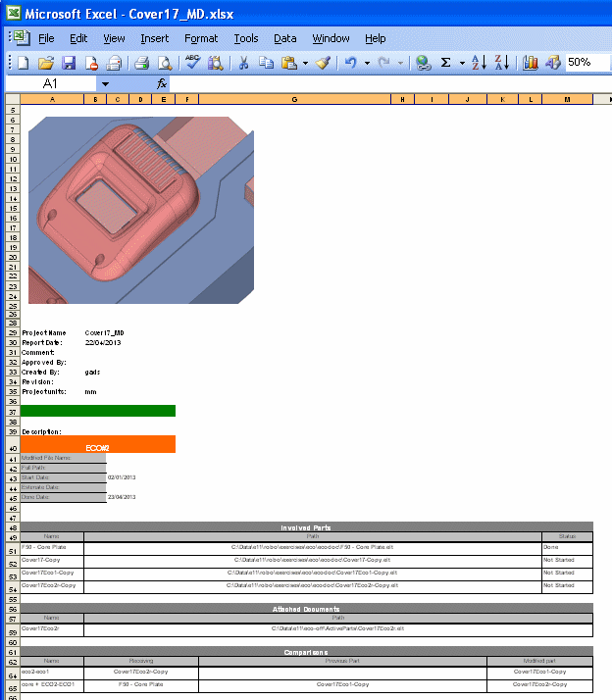Save the workbook with the floppy disk icon
The height and width of the screenshot is (700, 612).
point(68,63)
